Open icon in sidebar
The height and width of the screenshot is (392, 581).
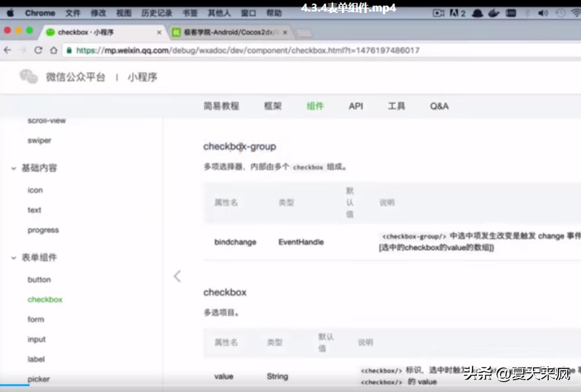[35, 190]
